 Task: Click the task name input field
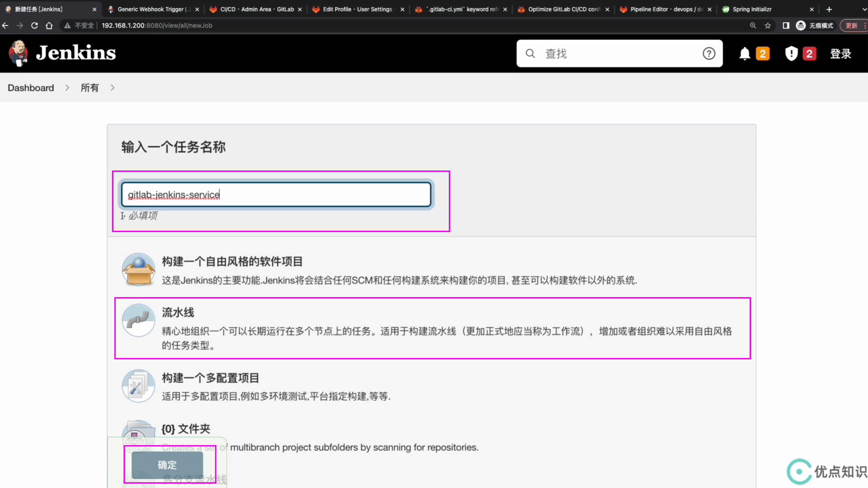276,194
